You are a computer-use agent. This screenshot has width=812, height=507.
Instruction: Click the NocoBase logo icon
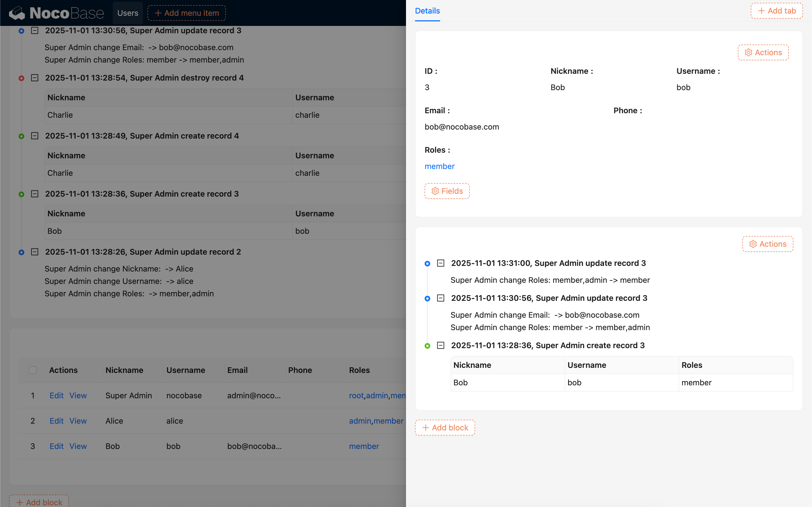click(x=17, y=13)
